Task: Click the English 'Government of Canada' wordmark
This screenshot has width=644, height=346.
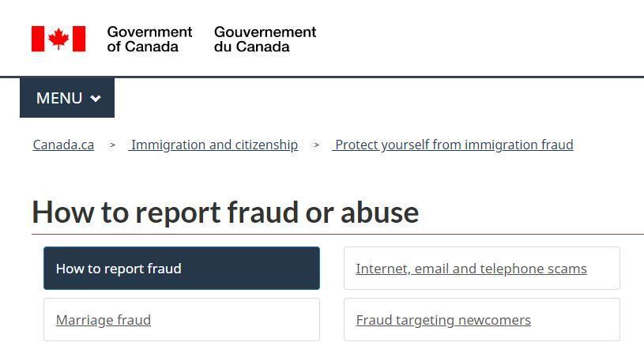Action: 149,39
